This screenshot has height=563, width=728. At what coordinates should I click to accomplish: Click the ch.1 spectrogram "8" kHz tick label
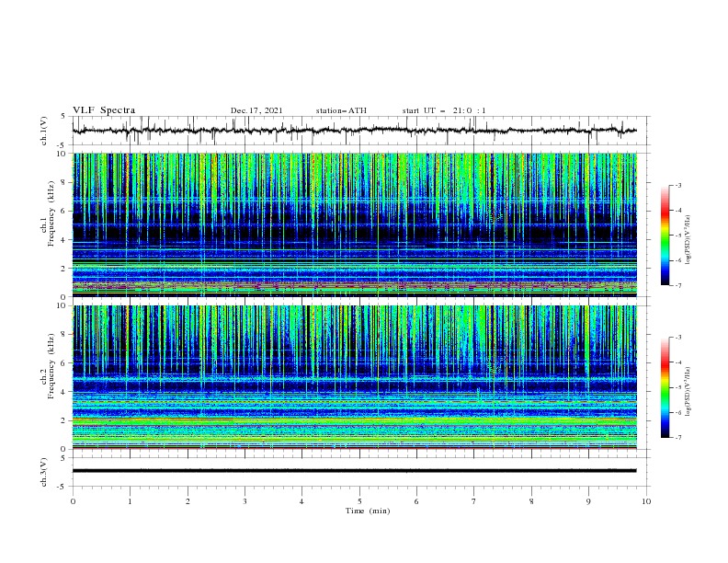point(64,182)
